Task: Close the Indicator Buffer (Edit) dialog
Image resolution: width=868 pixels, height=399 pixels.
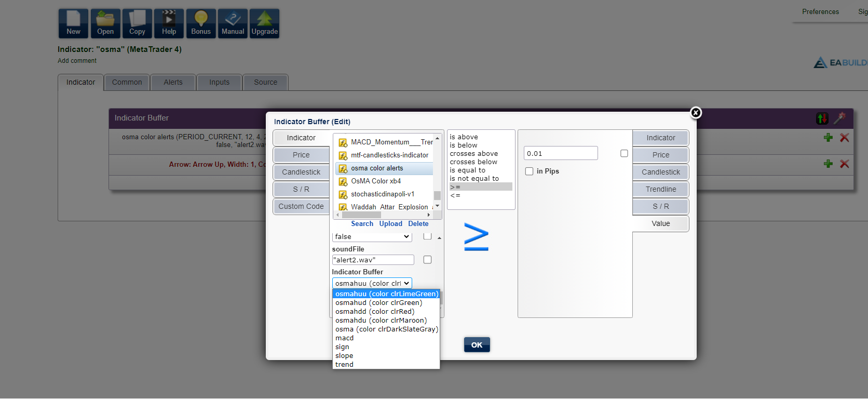Action: coord(696,113)
